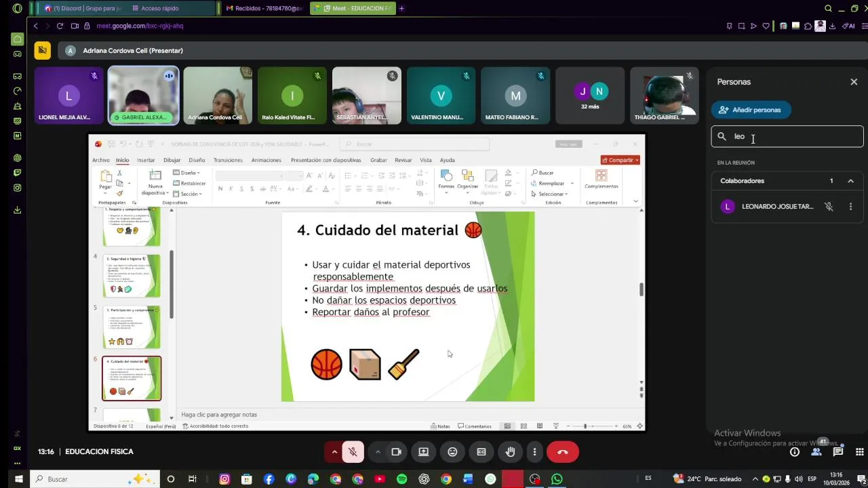Collapse the PowerPoint ribbon chevron

(635, 201)
